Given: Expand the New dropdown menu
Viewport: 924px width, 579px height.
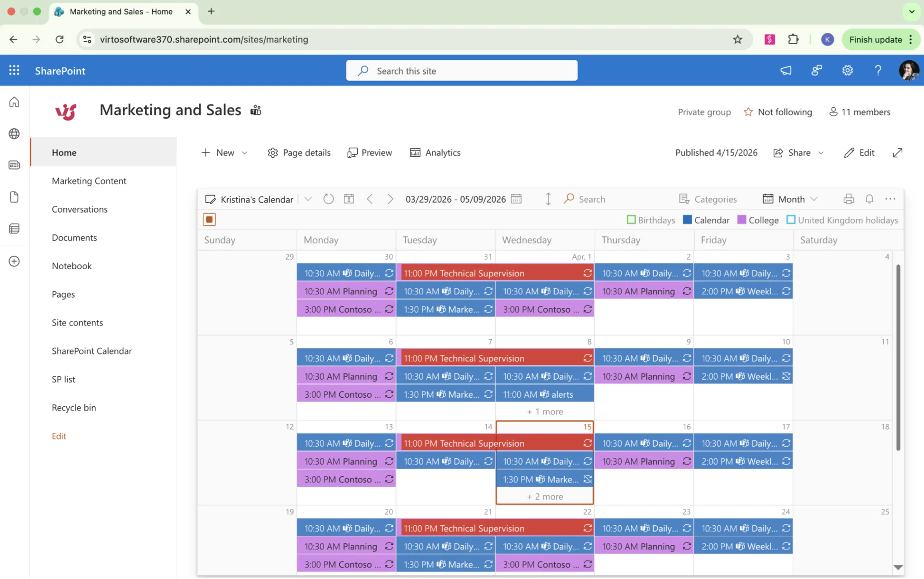Looking at the screenshot, I should pos(245,153).
